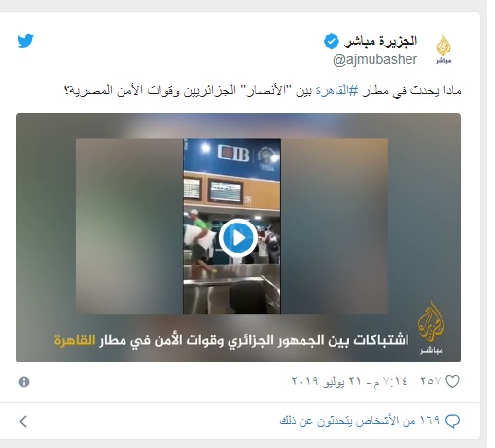Viewport: 495px width, 448px height.
Task: Click the reply speech bubble icon
Action: 452,421
